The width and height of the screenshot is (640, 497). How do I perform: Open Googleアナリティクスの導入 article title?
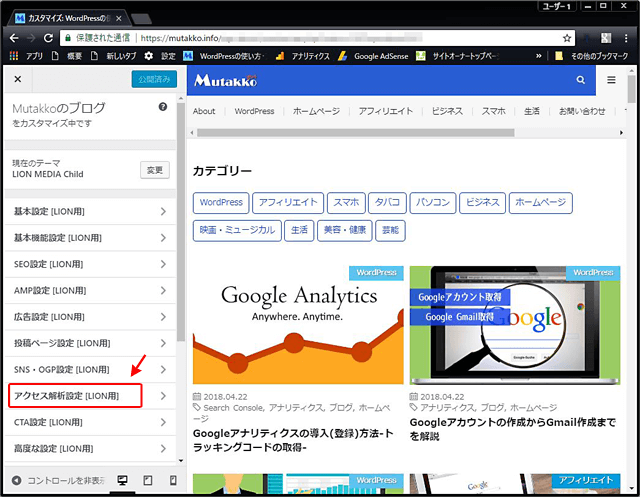[293, 440]
